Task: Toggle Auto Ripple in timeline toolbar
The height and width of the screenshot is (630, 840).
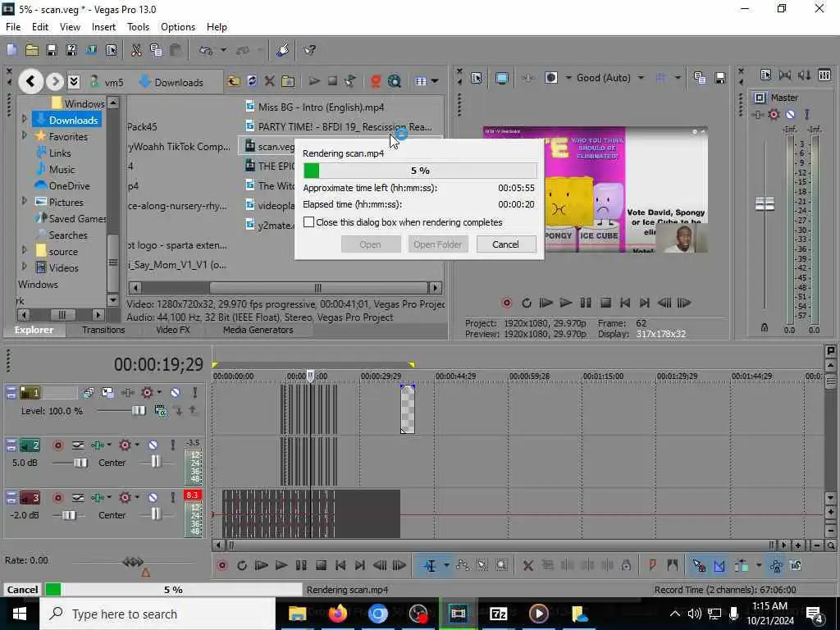Action: (742, 566)
